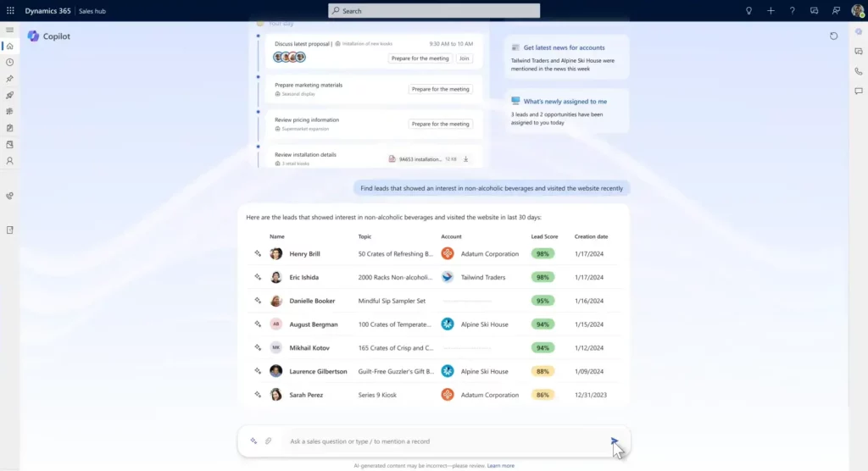Expand the hamburger navigation menu
This screenshot has height=471, width=868.
click(x=9, y=30)
